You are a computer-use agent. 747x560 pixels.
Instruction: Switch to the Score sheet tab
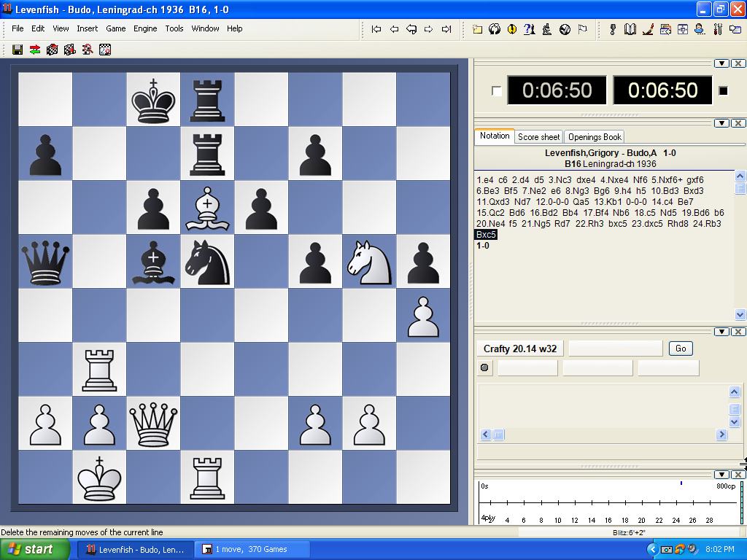pos(538,136)
